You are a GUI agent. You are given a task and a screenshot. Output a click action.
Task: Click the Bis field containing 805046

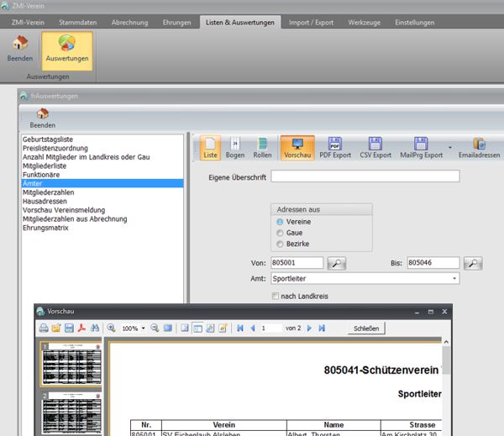433,263
